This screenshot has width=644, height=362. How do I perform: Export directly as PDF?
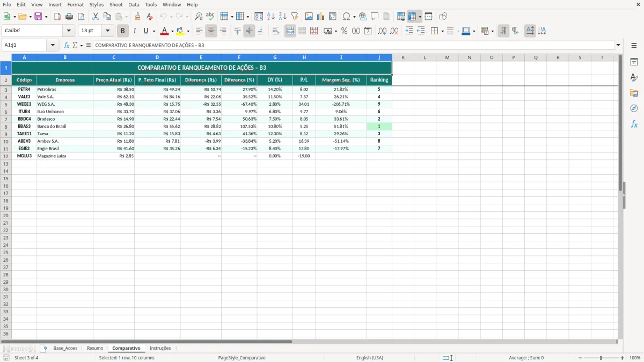pyautogui.click(x=57, y=17)
